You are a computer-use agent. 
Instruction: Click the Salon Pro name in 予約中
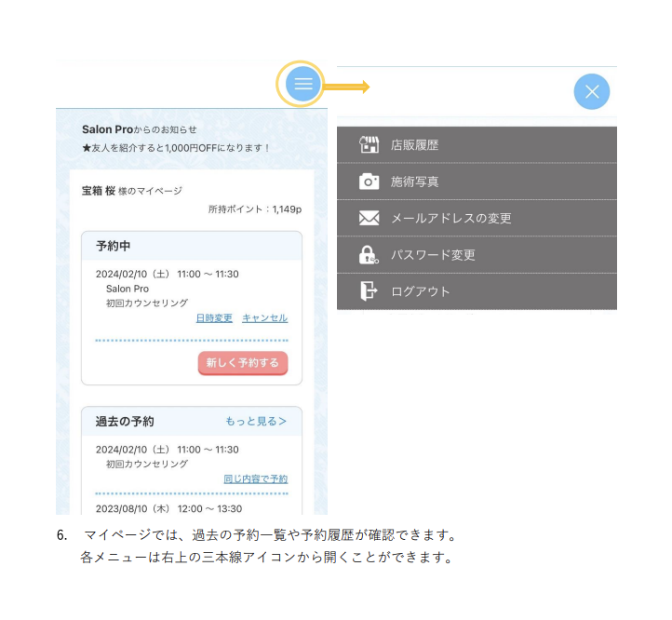tap(128, 289)
